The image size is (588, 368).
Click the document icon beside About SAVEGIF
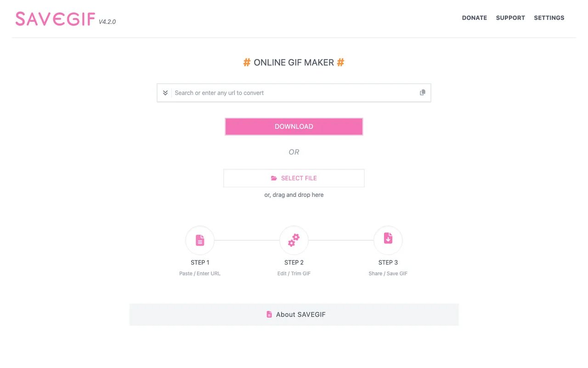tap(269, 314)
